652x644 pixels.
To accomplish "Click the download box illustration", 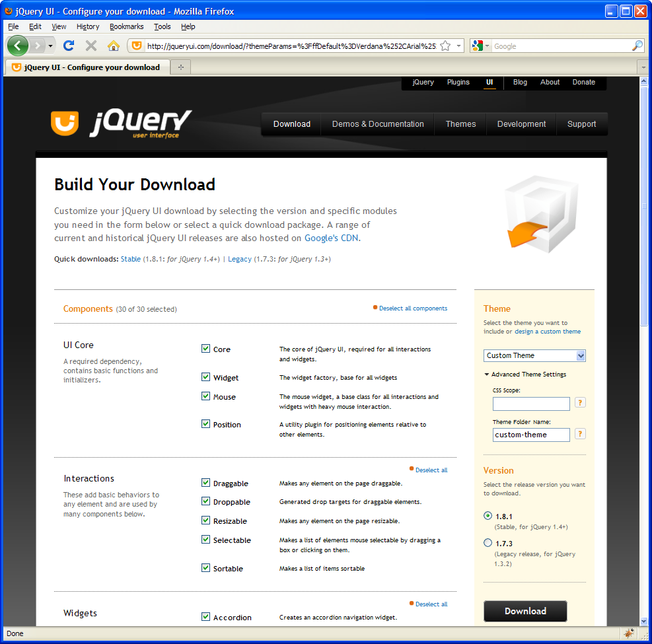I will pos(542,214).
